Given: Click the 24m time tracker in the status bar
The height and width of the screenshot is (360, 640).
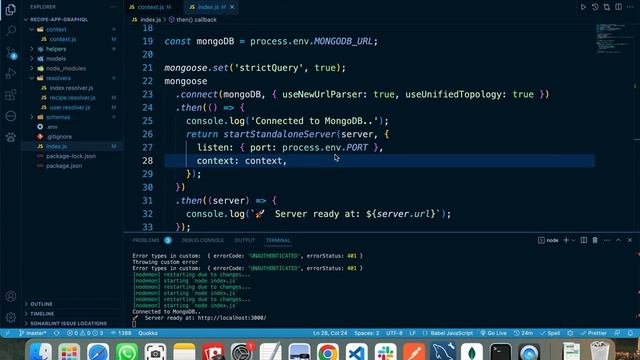Looking at the screenshot, I should 523,333.
